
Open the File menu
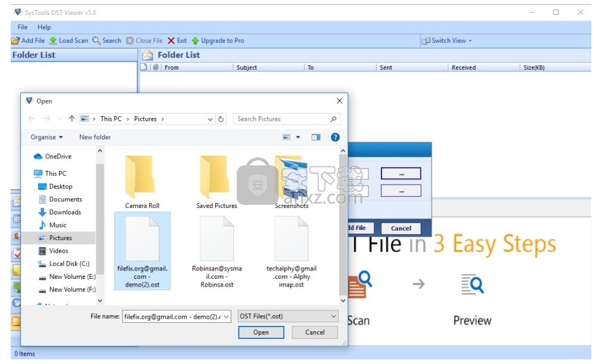(x=23, y=27)
